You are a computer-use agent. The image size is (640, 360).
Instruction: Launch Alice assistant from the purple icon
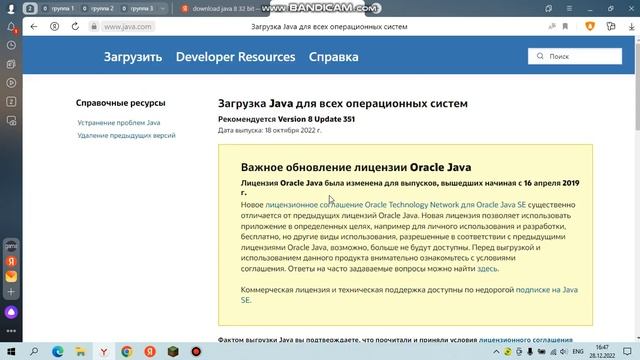pyautogui.click(x=11, y=312)
